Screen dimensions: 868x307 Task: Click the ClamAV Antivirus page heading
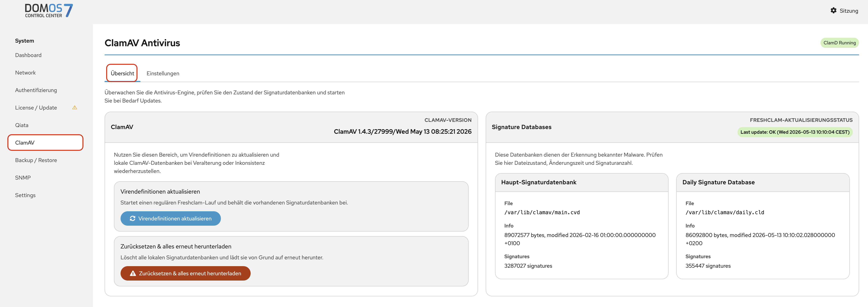coord(142,43)
